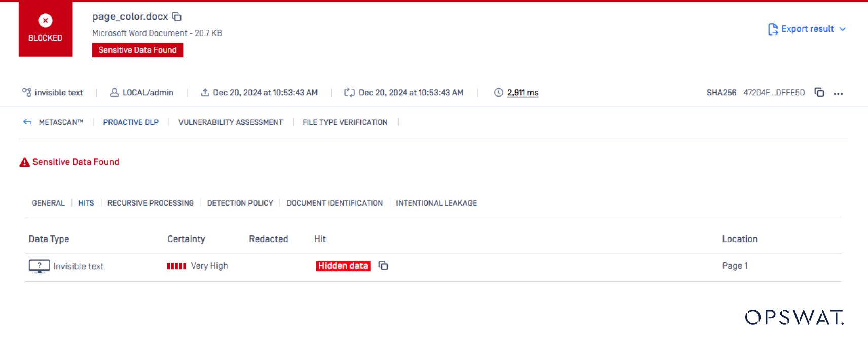Click the 2,911 ms processing time link

click(522, 93)
